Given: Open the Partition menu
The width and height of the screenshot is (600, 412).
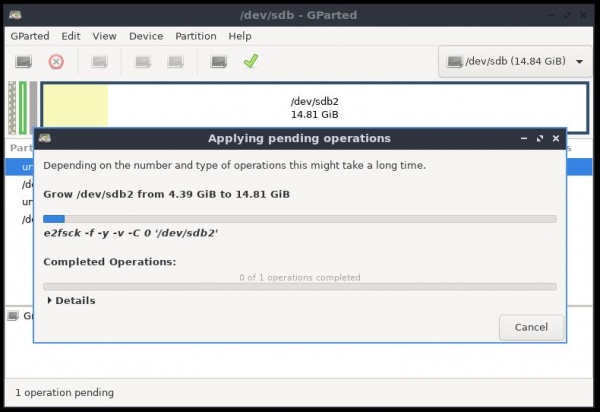Looking at the screenshot, I should point(196,36).
